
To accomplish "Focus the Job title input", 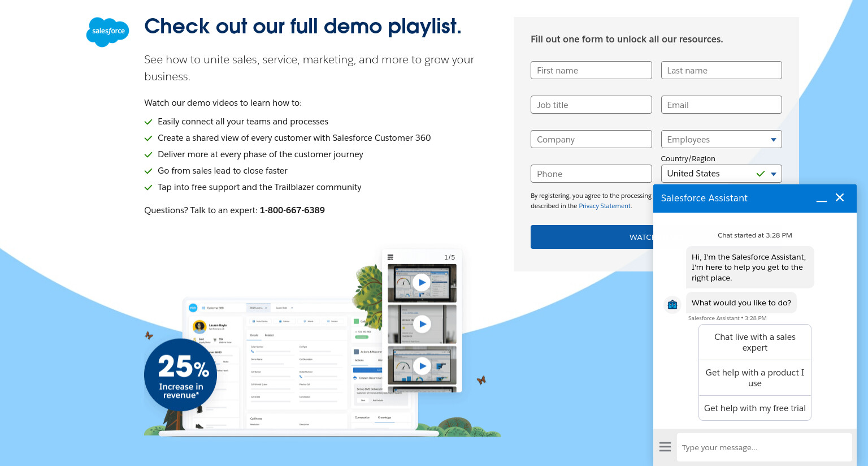I will point(591,105).
